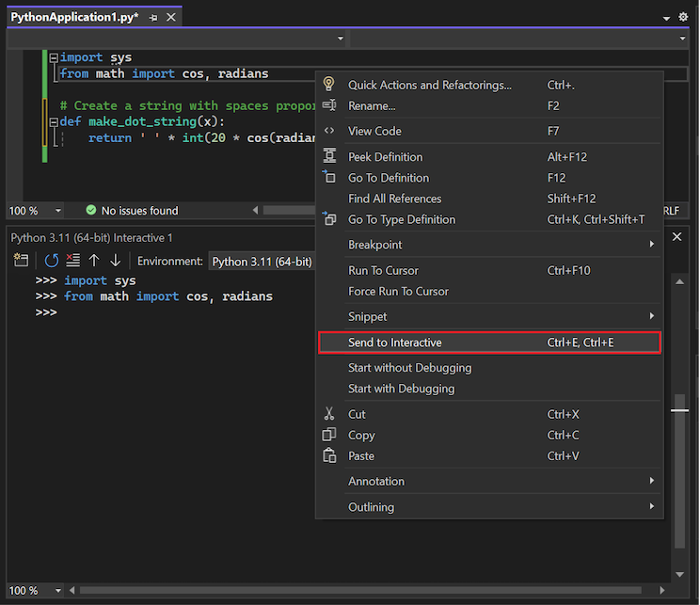This screenshot has width=700, height=605.
Task: Select Go To Definition menu entry
Action: [389, 178]
